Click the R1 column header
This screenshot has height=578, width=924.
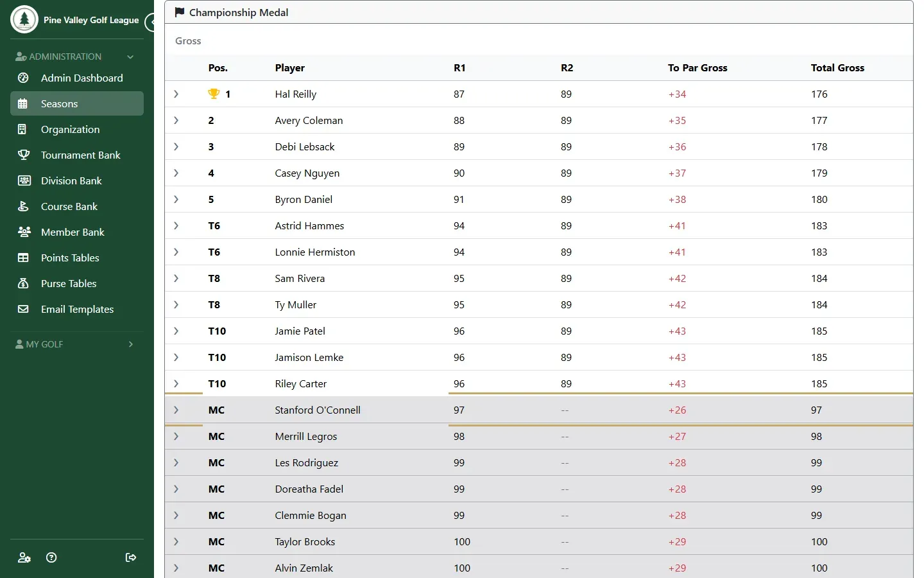(459, 67)
